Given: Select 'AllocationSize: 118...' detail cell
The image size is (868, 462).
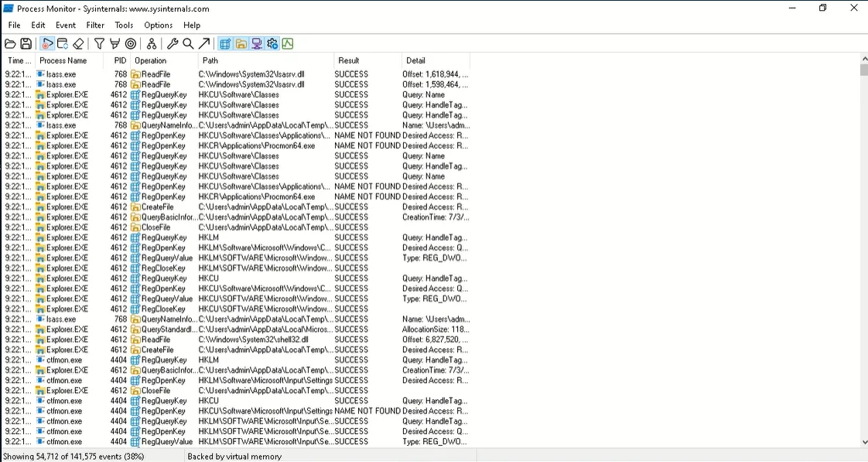Looking at the screenshot, I should 436,329.
